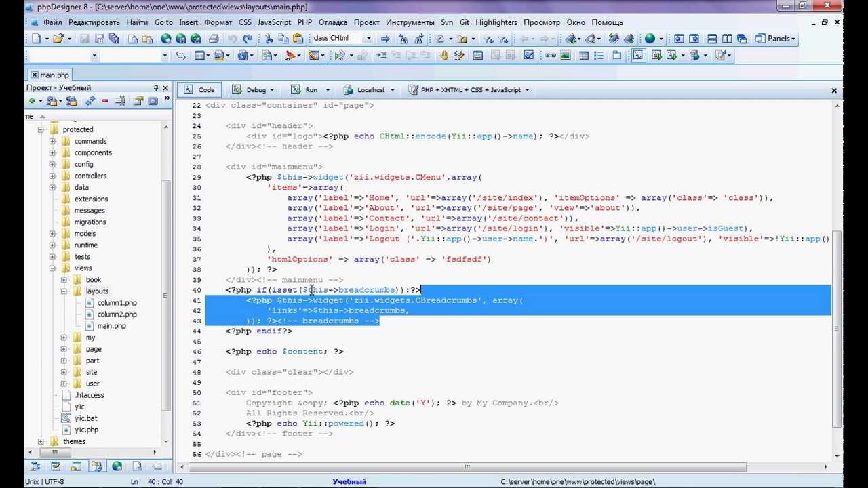Screen dimensions: 868x488
Task: Click the Localhost button
Action: point(364,90)
